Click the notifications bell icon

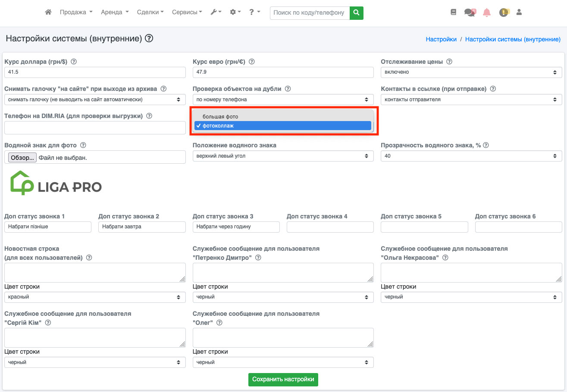[487, 12]
